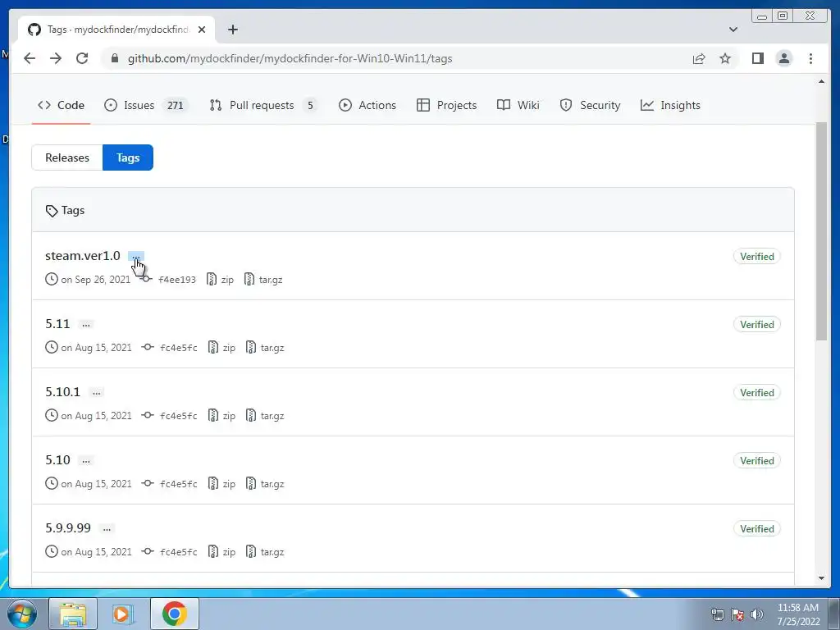Bookmark this page with the star

click(725, 58)
